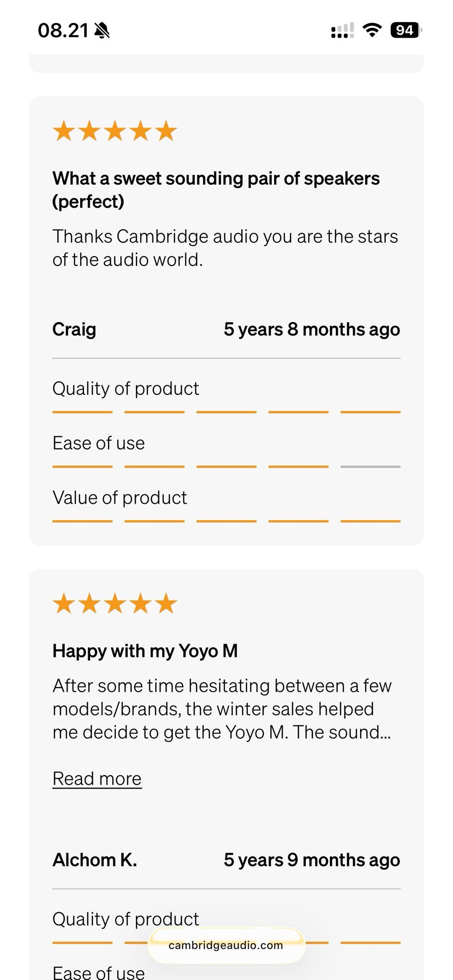Tap the '5 years 9 months ago' timestamp
Image resolution: width=453 pixels, height=980 pixels.
tap(311, 860)
